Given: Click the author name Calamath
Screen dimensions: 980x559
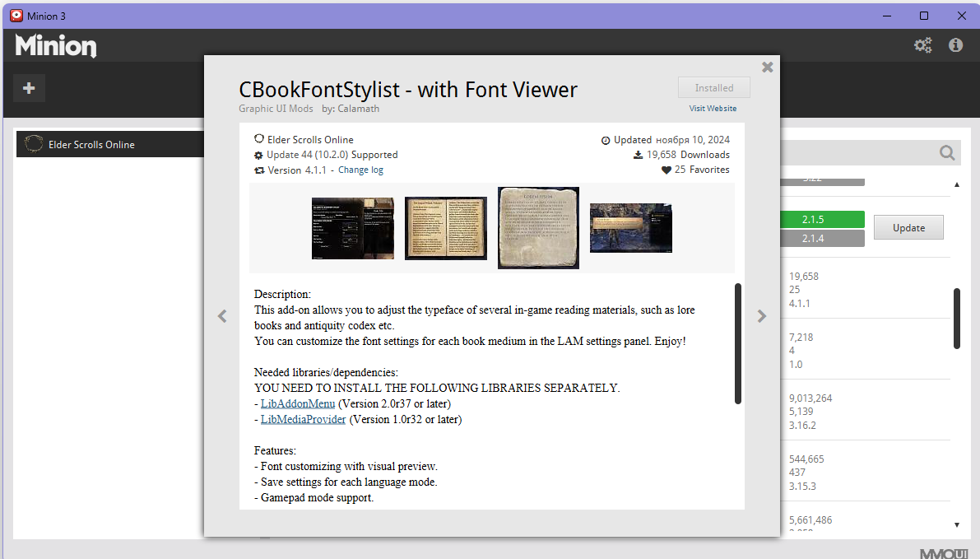Looking at the screenshot, I should pos(358,109).
